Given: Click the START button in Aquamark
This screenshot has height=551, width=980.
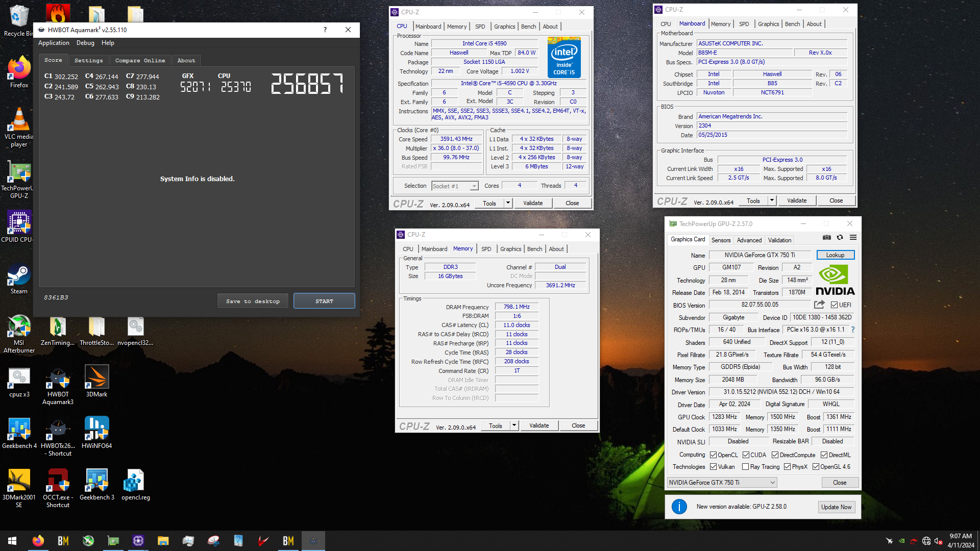Looking at the screenshot, I should click(324, 301).
